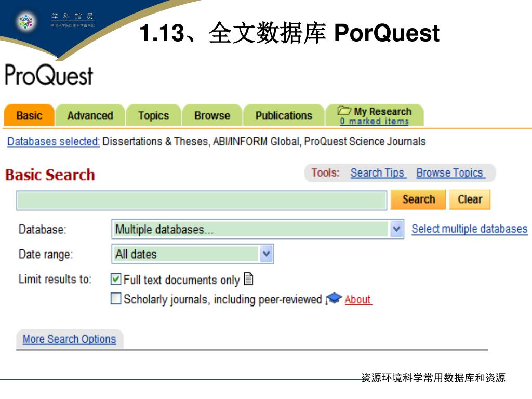Viewport: 532px width, 399px height.
Task: Switch to the Basic tab
Action: 29,115
